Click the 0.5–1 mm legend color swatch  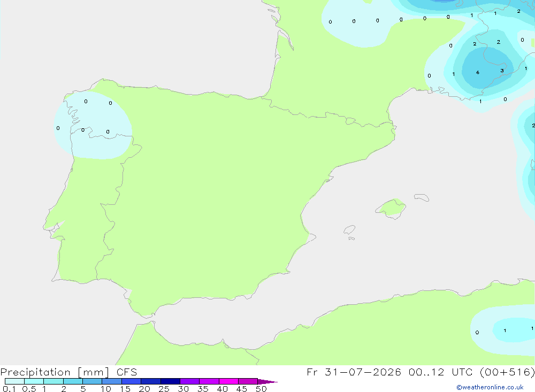pos(34,381)
